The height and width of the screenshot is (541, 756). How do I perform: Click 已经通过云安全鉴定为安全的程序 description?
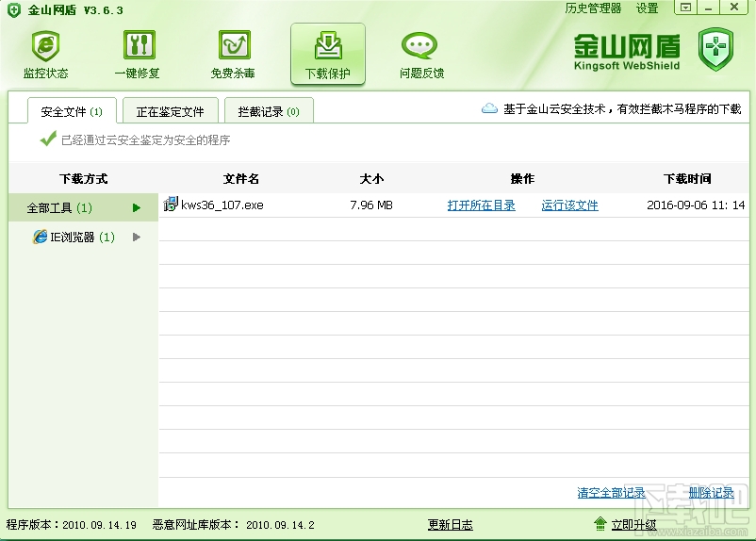pyautogui.click(x=145, y=139)
